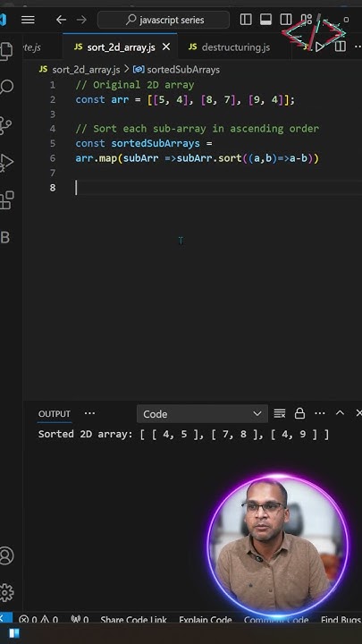Open the Run and Debug view
The image size is (362, 644).
[6, 163]
